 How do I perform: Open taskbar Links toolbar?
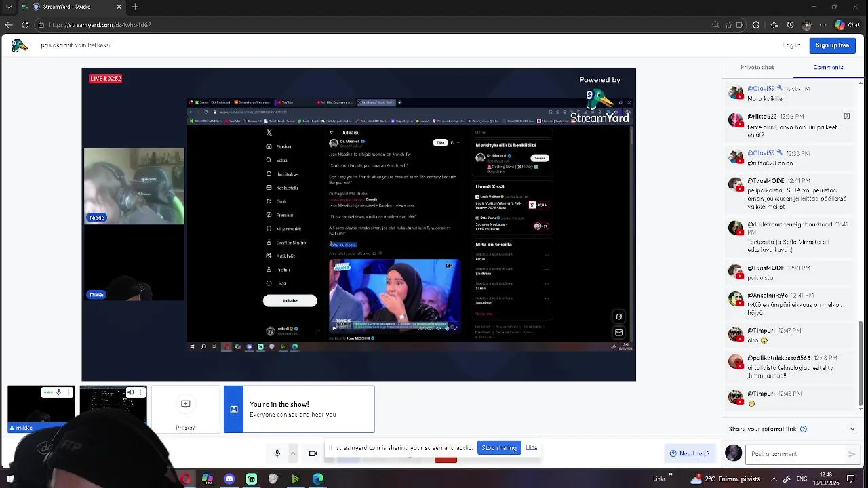click(659, 479)
